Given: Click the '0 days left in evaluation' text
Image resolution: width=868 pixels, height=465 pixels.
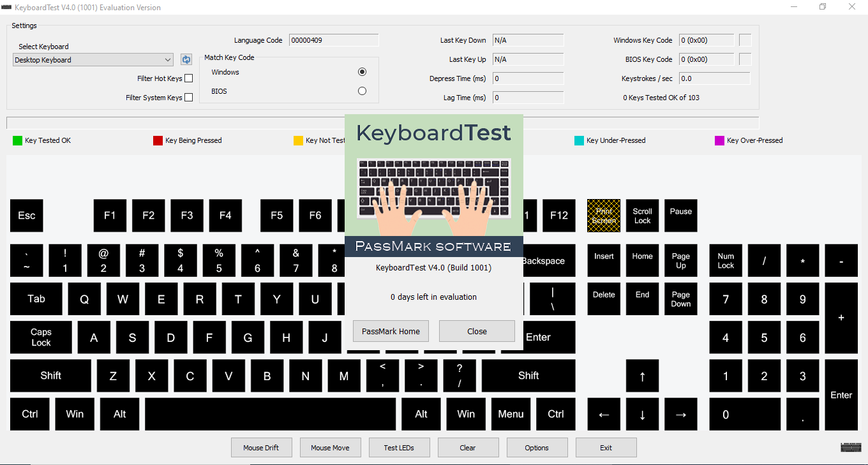Looking at the screenshot, I should point(433,297).
